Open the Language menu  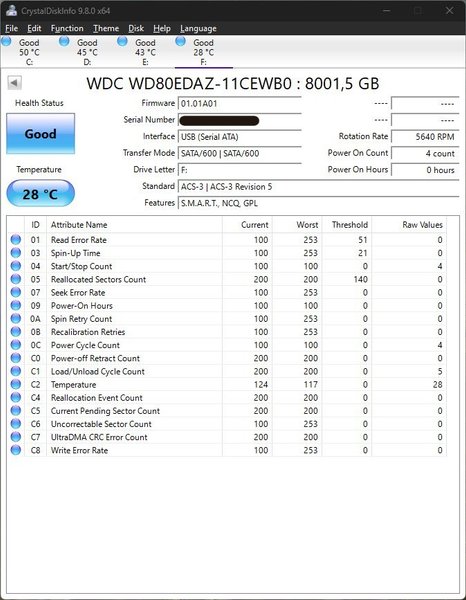pyautogui.click(x=198, y=28)
